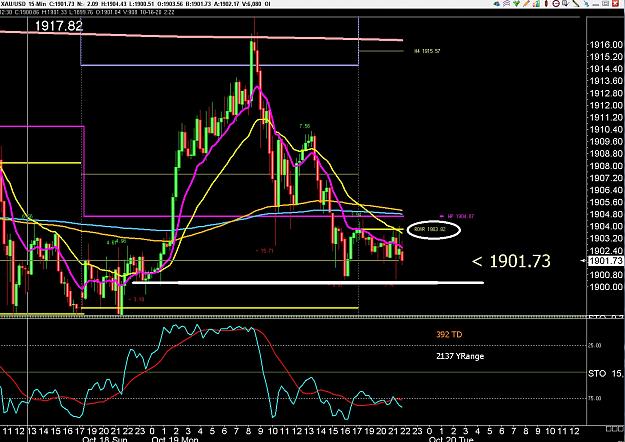This screenshot has width=625, height=442.
Task: Click the small control in chart's bottom-right corner
Action: click(614, 429)
